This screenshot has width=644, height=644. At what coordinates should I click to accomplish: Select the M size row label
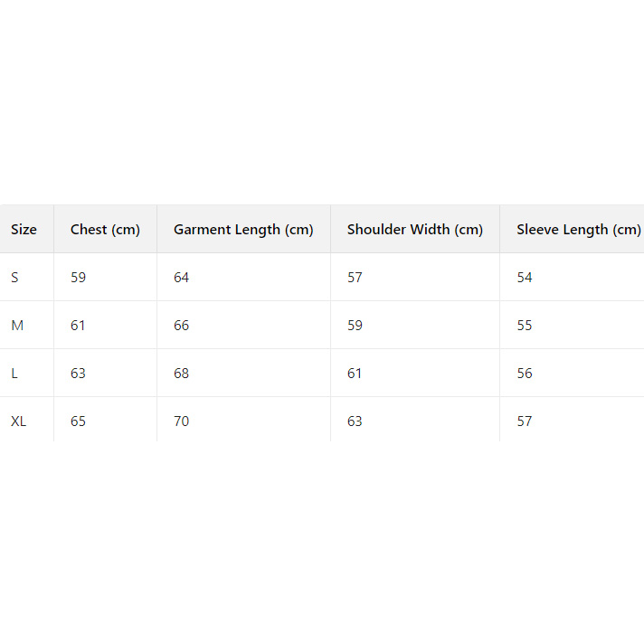point(15,326)
